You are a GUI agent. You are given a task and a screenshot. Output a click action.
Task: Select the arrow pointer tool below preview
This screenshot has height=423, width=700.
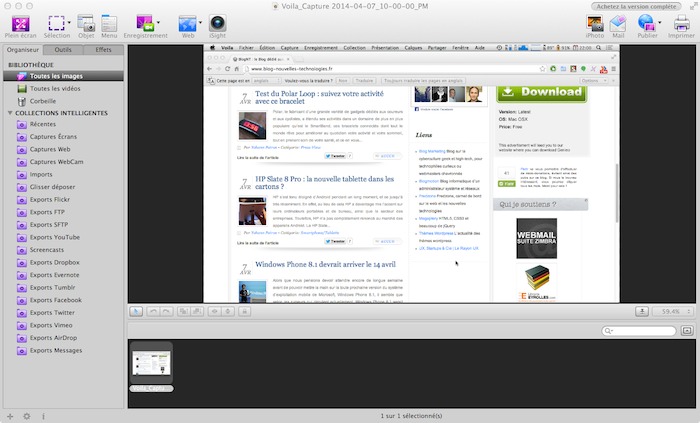coord(136,311)
